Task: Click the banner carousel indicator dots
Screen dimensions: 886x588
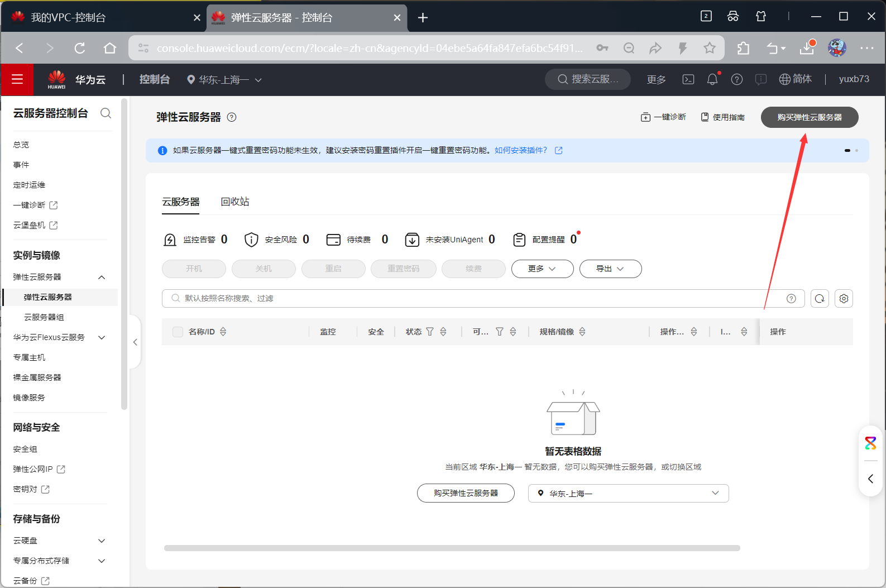Action: (x=851, y=151)
